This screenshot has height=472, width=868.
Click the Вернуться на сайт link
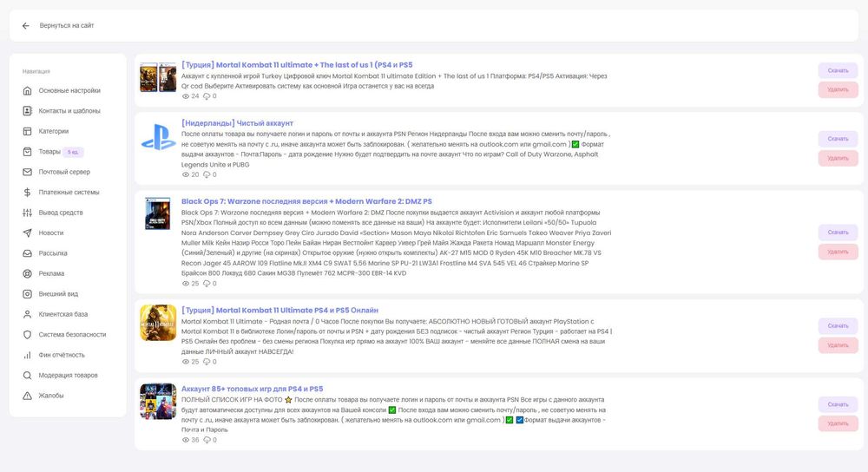tap(67, 25)
